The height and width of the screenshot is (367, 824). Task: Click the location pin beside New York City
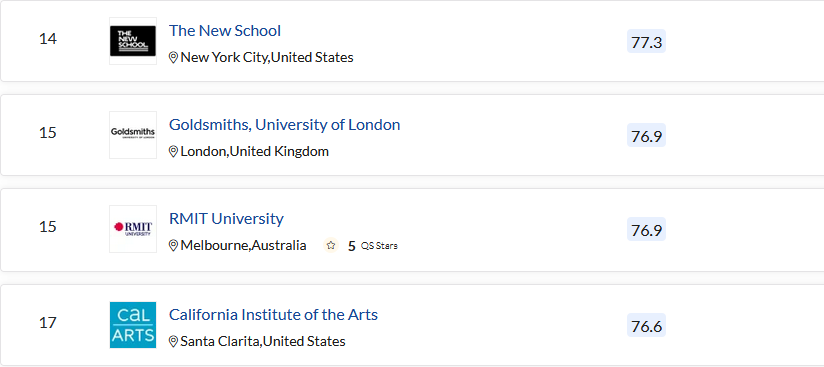tap(173, 57)
